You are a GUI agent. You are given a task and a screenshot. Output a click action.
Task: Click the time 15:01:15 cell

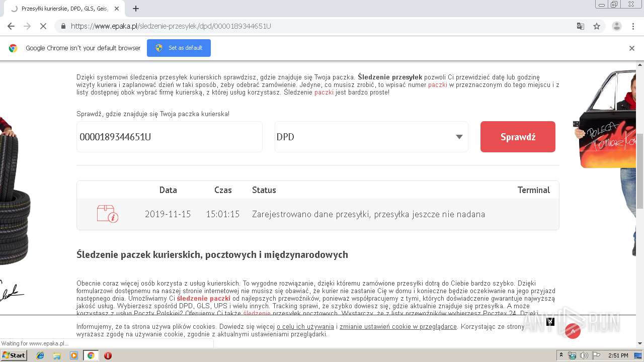click(223, 214)
